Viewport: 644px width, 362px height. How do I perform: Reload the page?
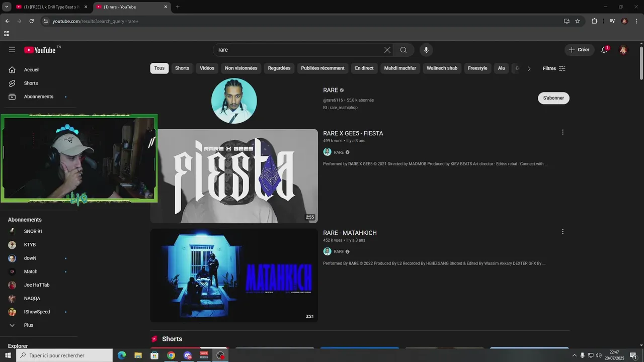tap(31, 21)
